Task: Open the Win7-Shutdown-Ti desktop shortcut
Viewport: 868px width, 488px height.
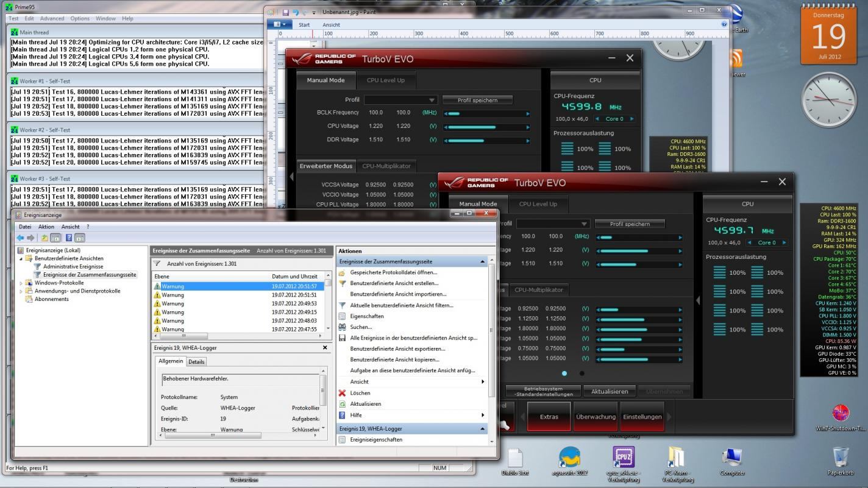Action: (x=841, y=418)
